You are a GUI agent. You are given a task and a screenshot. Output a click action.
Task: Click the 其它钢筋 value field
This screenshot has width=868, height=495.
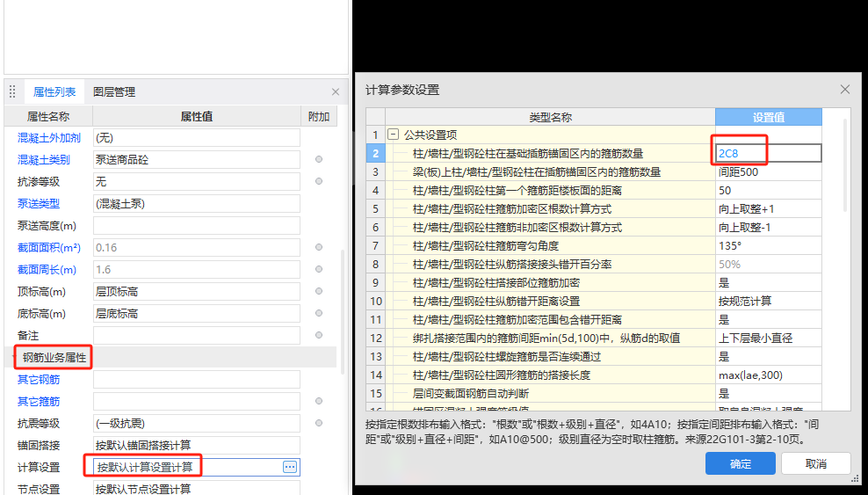click(197, 379)
